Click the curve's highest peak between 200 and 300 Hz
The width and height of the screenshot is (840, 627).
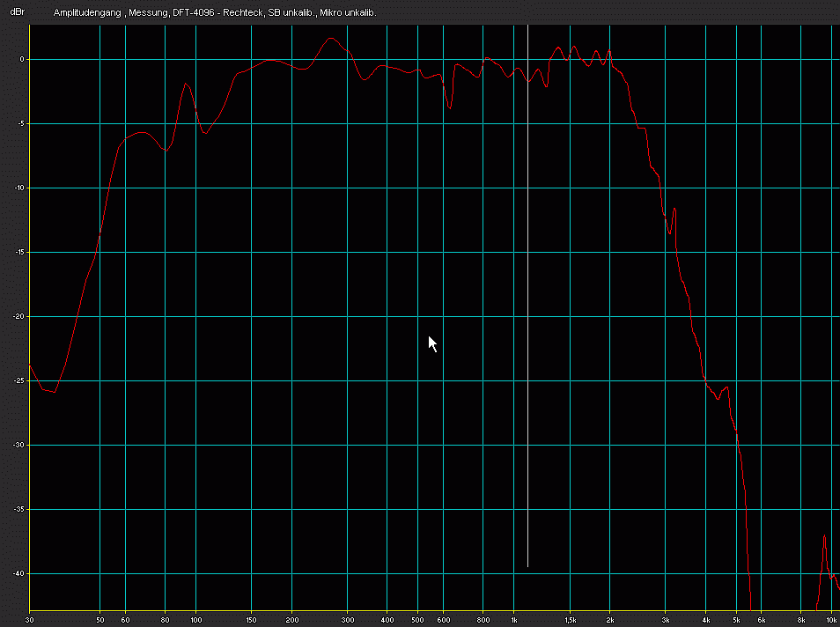pos(331,38)
